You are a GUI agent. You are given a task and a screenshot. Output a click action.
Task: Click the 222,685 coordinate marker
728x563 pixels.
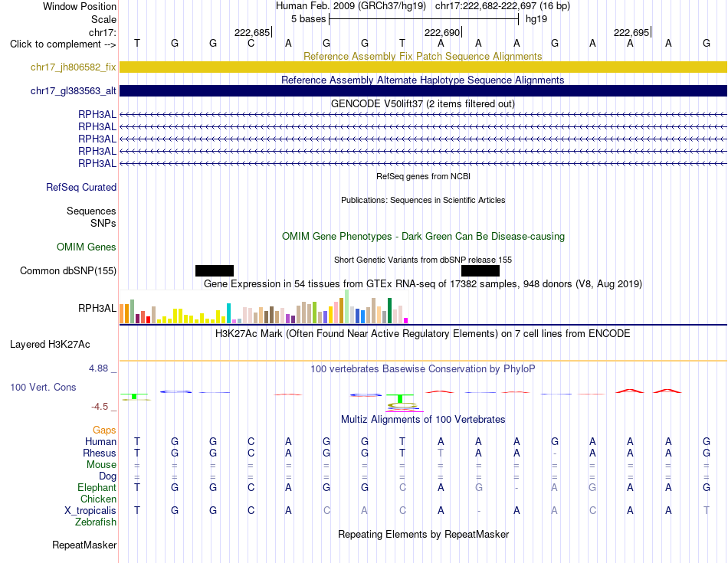pos(252,32)
